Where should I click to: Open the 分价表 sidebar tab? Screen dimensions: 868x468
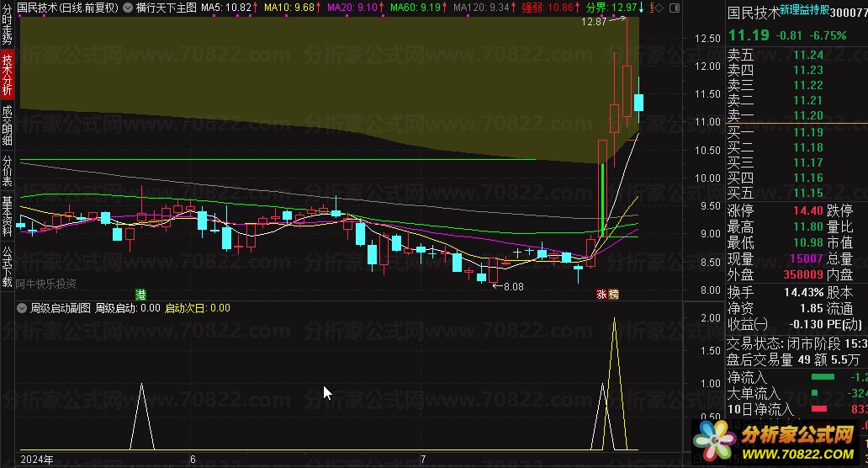click(x=8, y=171)
